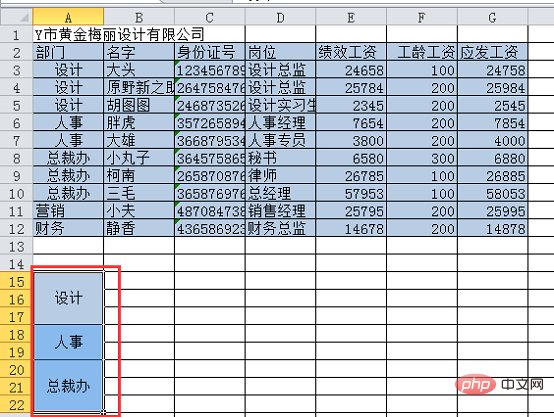Select the row 2 header
Screen dimensions: 554x417
[x=17, y=52]
